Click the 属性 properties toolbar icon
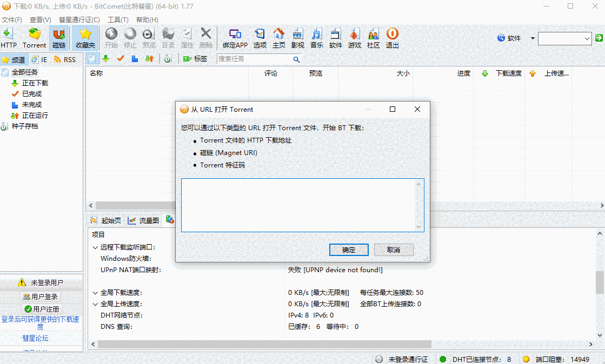The image size is (605, 364). (x=187, y=38)
